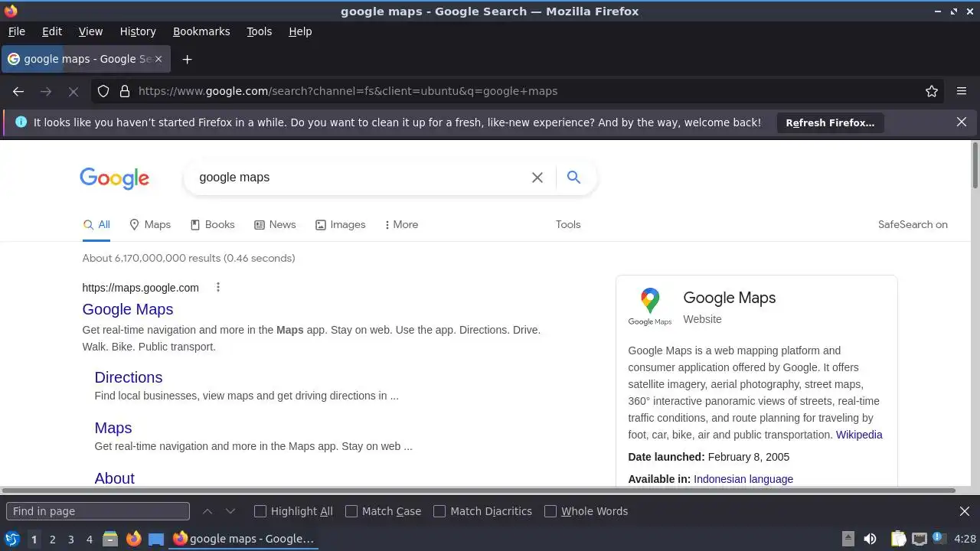The width and height of the screenshot is (980, 551).
Task: Launch Firefox from taskbar quick launch
Action: click(133, 539)
